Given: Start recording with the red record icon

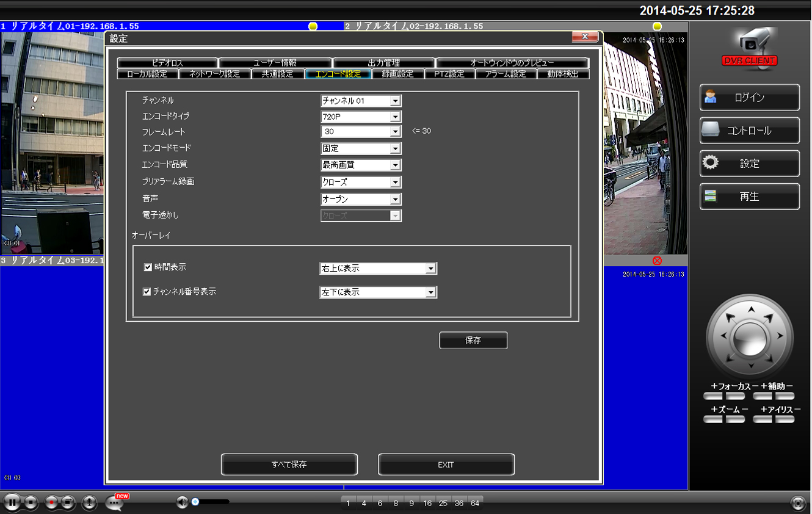Looking at the screenshot, I should [52, 502].
